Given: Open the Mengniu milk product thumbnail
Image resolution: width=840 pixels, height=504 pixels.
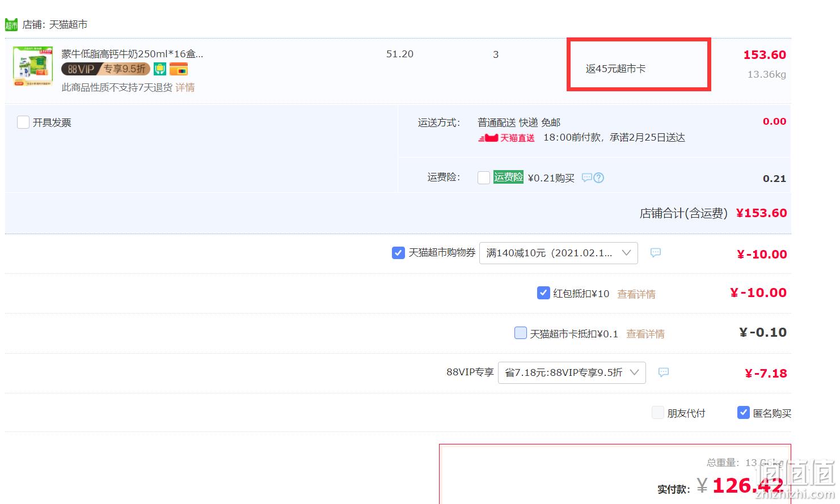Looking at the screenshot, I should pyautogui.click(x=33, y=66).
